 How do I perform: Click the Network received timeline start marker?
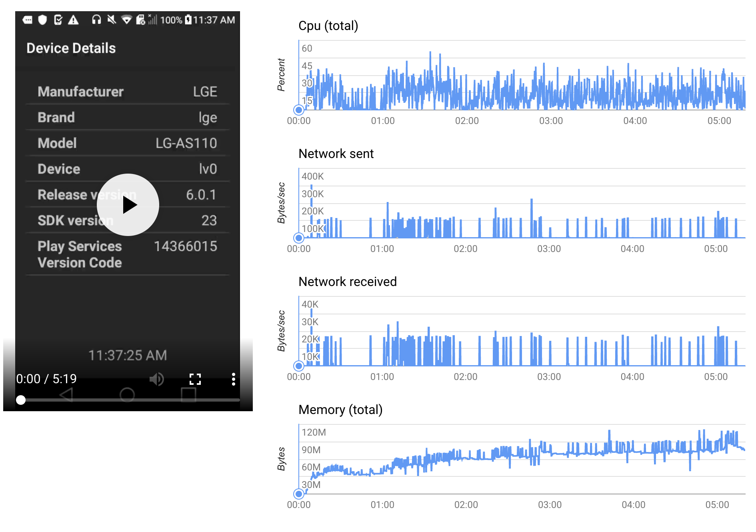point(299,366)
